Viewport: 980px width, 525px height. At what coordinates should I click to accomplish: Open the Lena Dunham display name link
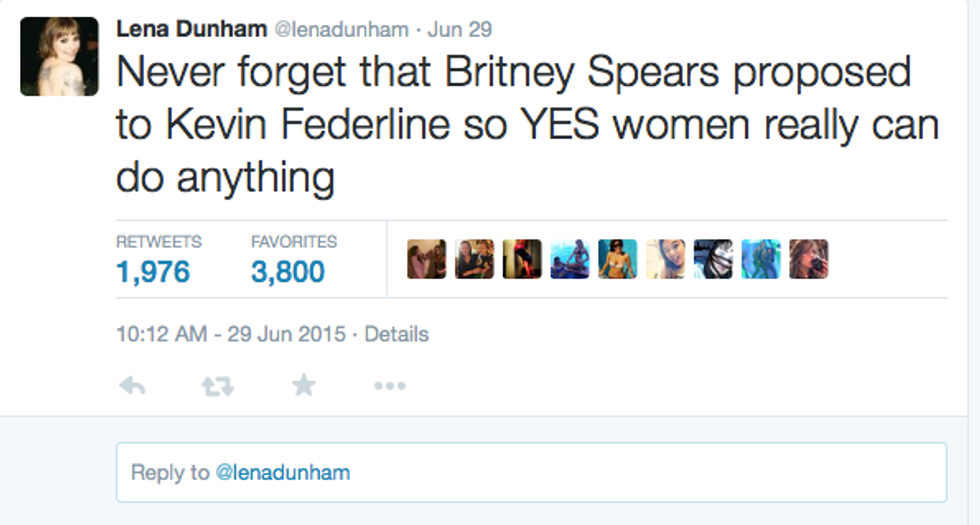coord(192,29)
